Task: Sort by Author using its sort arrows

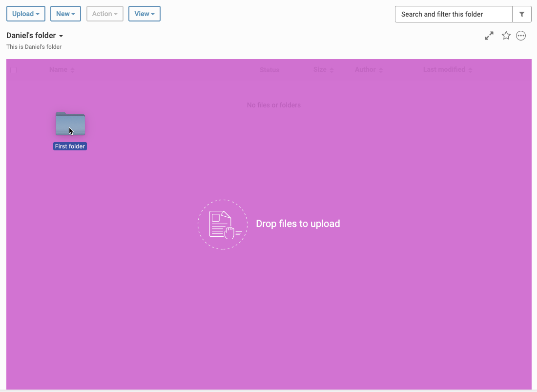Action: coord(381,70)
